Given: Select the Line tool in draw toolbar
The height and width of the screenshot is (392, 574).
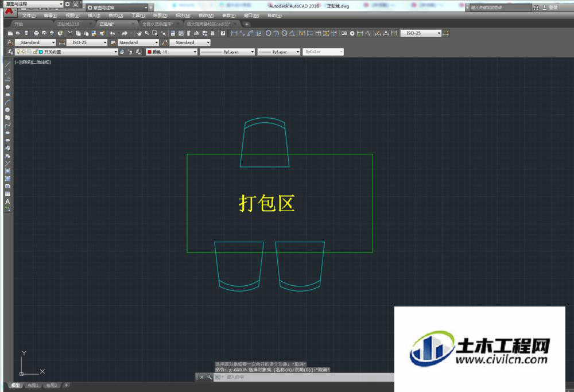Looking at the screenshot, I should 7,64.
